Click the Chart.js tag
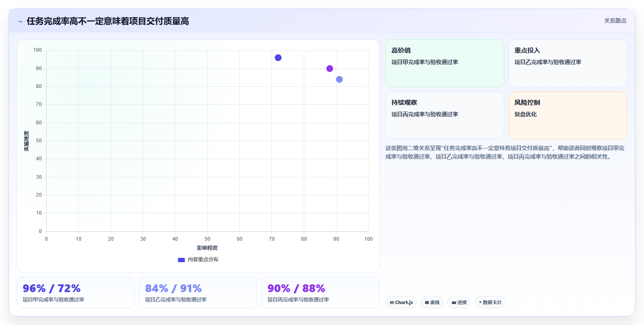644x325 pixels. coord(401,302)
